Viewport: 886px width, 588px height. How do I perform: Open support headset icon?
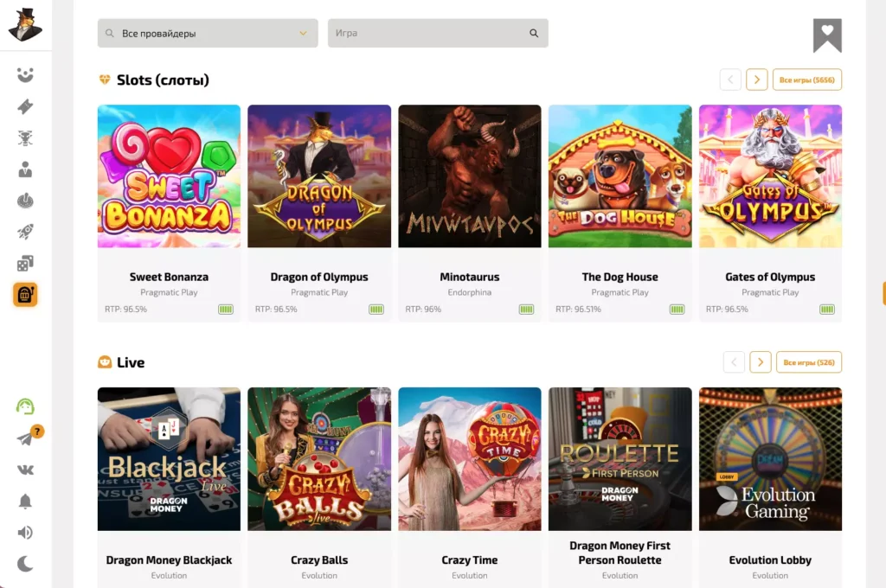tap(25, 406)
